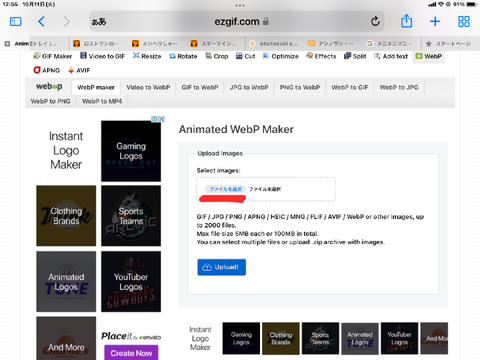Open the AVIF tool

[79, 70]
